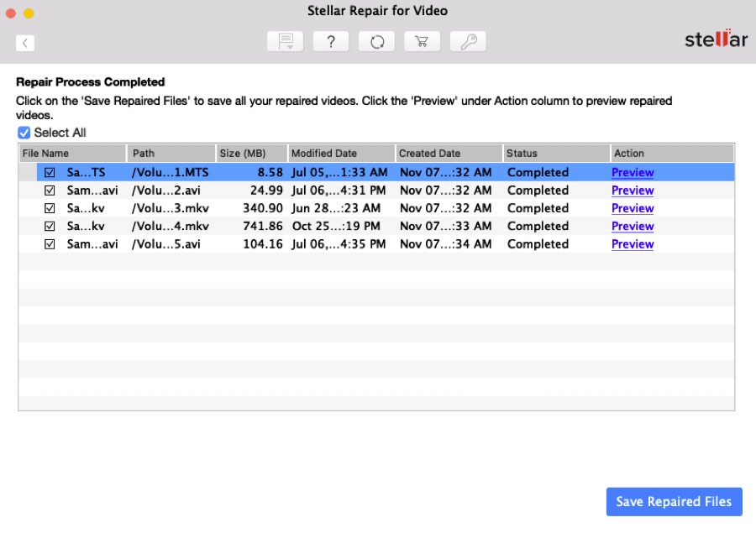Open help using question mark icon
Viewport: 756px width, 533px height.
pos(331,42)
